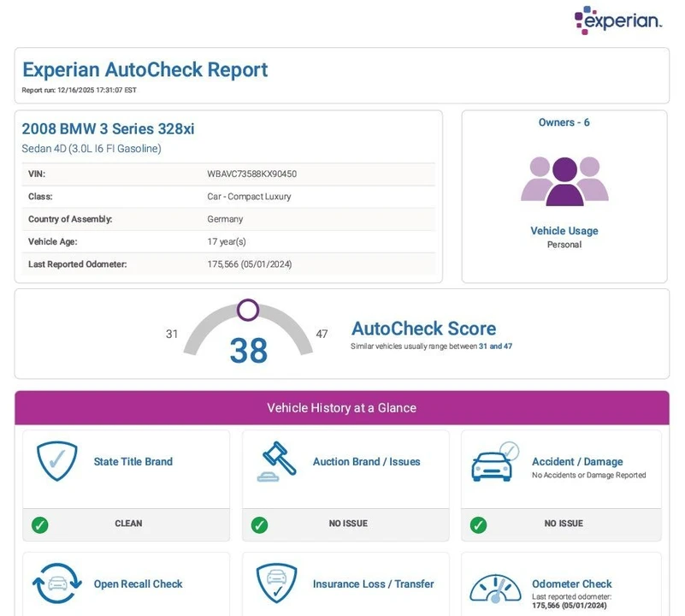
Task: Click the CLEAN status label
Action: click(x=128, y=524)
